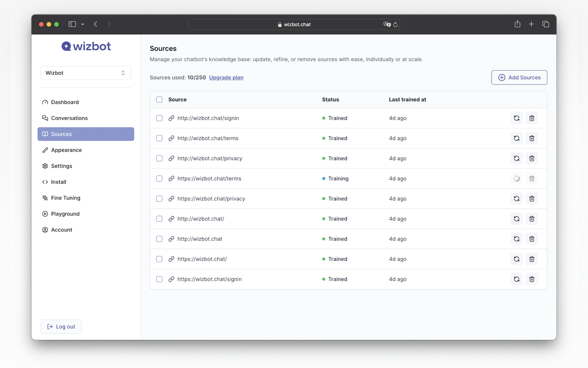
Task: Reload the page in address bar
Action: coord(395,24)
